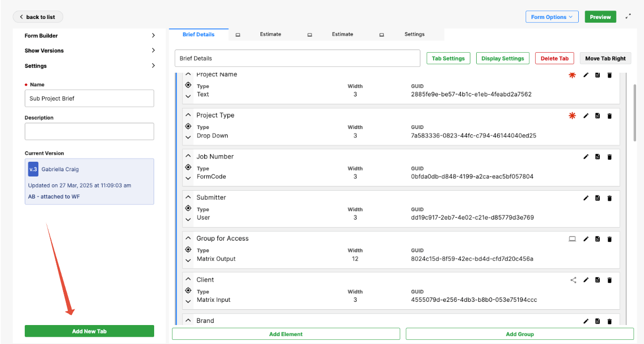Remove the Submitter element with the trash icon

609,198
